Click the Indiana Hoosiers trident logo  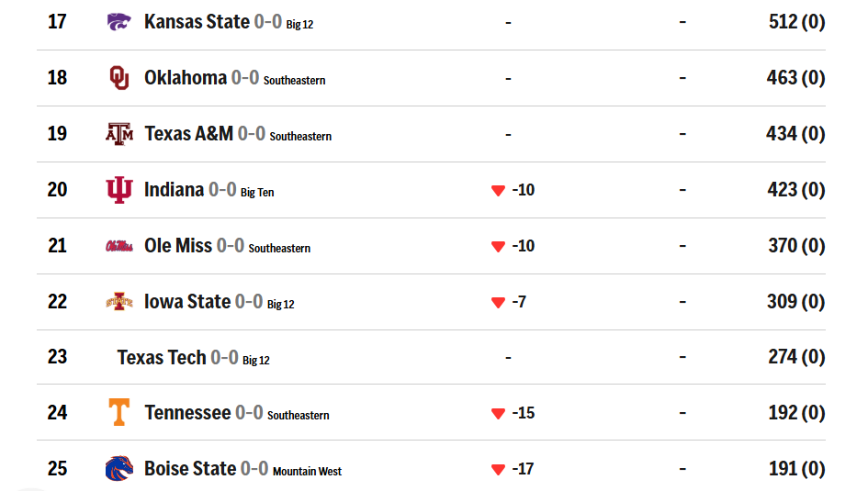[x=119, y=190]
